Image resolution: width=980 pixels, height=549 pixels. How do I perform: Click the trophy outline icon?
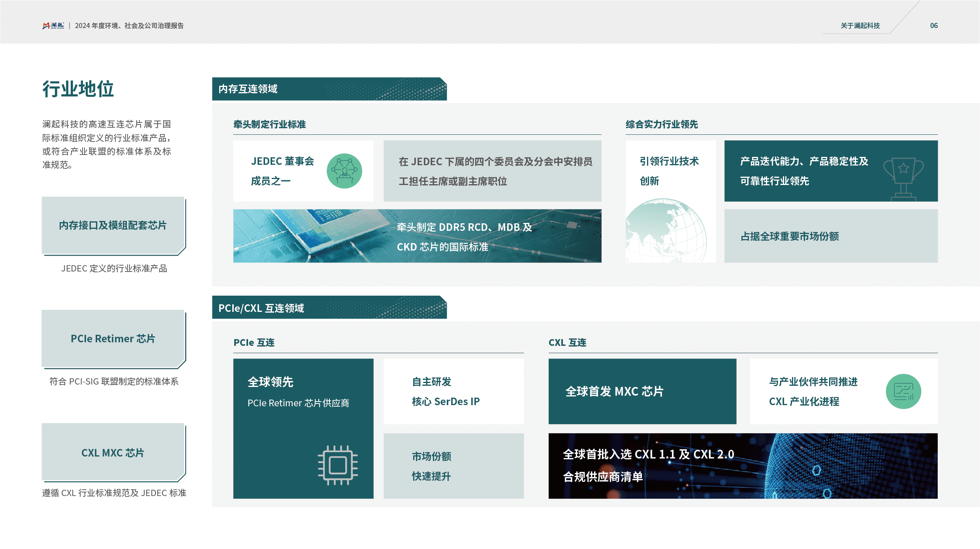pyautogui.click(x=903, y=179)
